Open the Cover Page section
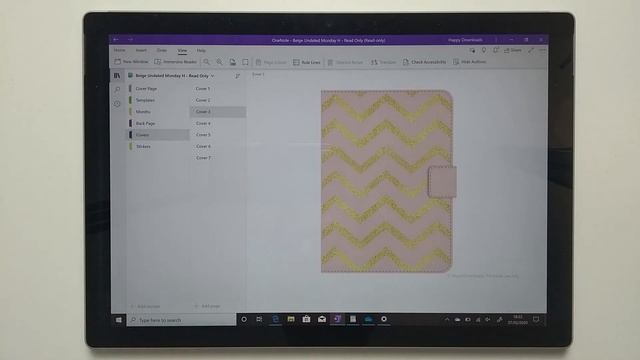Screen dimensions: 640x360 coord(158,89)
